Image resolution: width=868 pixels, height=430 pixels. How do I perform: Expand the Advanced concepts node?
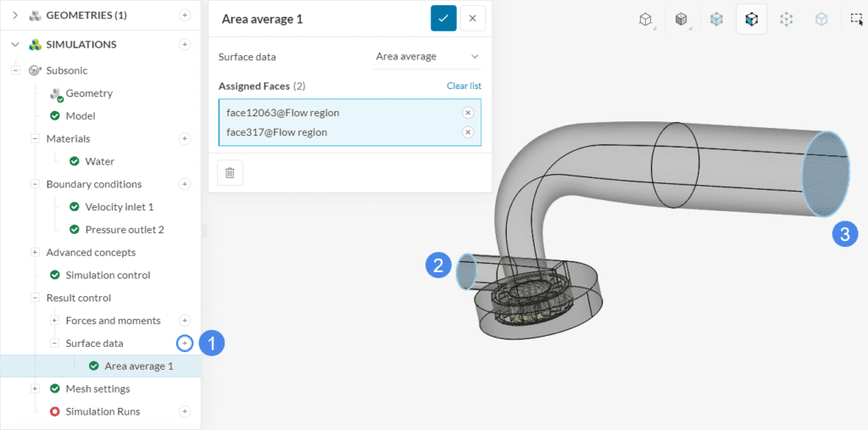(35, 252)
